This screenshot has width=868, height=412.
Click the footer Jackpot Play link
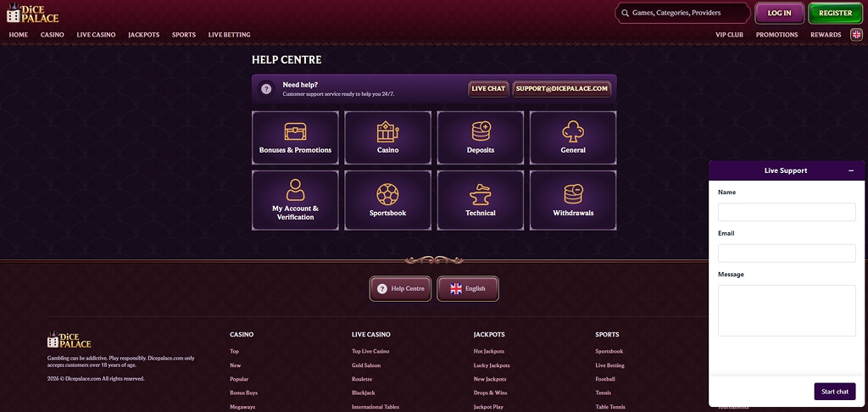tap(489, 407)
